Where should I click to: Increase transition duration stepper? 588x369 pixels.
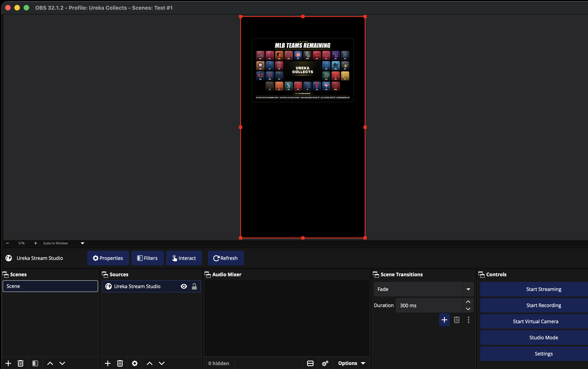click(x=468, y=302)
